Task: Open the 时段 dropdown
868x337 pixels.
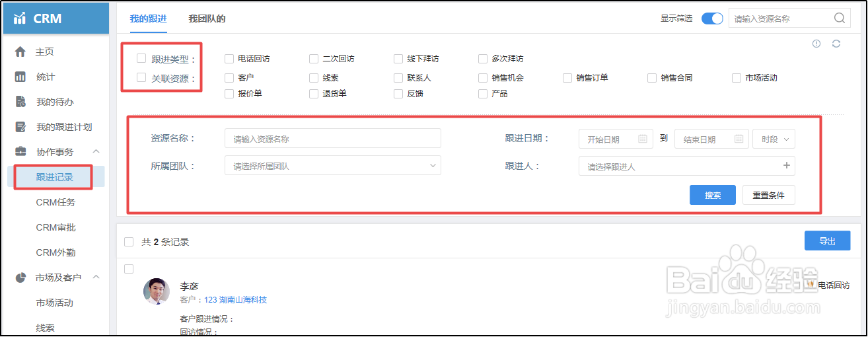Action: 774,139
